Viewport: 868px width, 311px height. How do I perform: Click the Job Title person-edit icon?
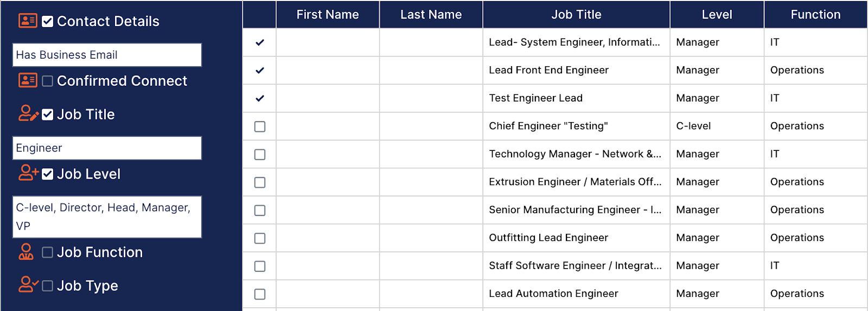point(28,113)
